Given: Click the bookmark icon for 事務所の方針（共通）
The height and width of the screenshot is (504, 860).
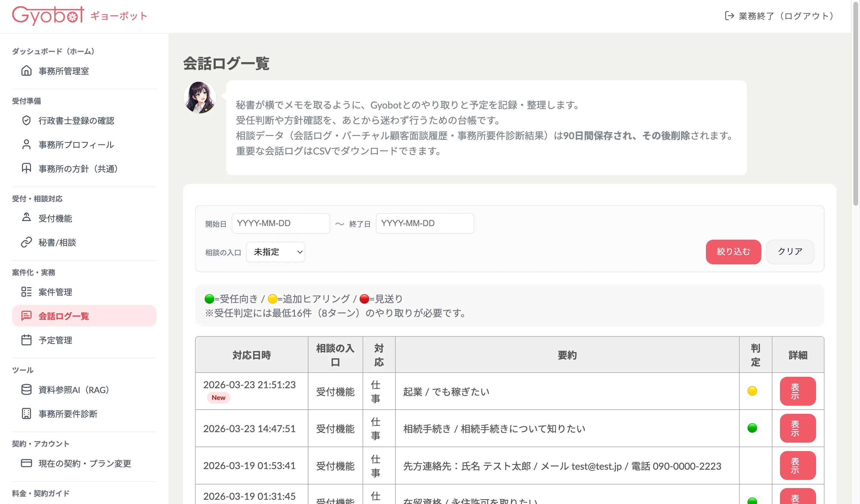Looking at the screenshot, I should (x=26, y=168).
